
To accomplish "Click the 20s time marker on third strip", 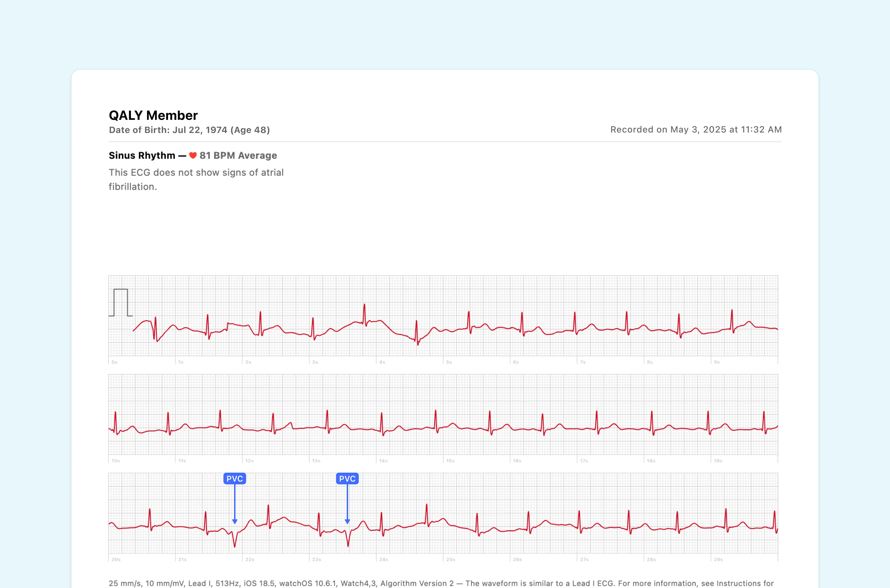I will (116, 559).
